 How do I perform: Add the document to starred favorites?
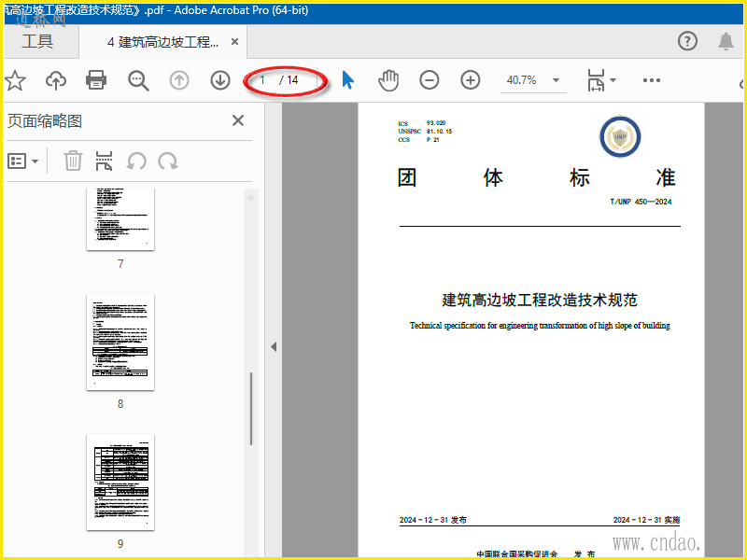tap(15, 80)
